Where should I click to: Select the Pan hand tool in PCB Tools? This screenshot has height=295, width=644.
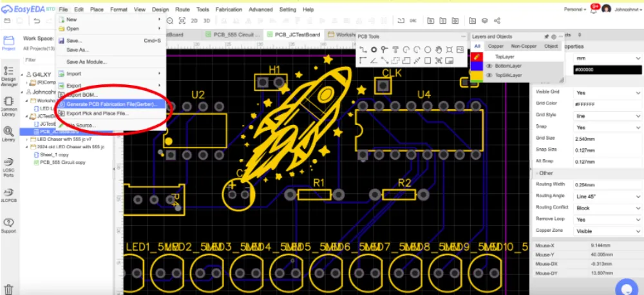(x=439, y=50)
